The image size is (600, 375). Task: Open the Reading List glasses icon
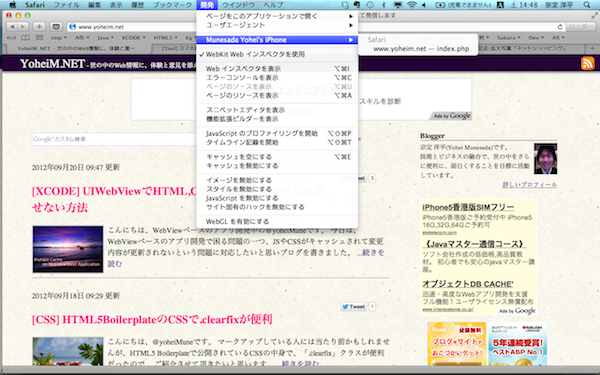11,38
